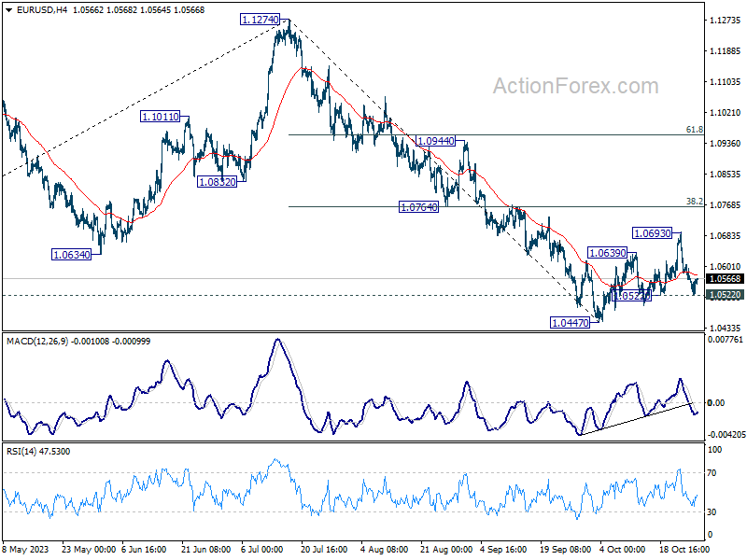Select the 1.09440 price label
Viewport: 747px width, 560px height.
pos(435,141)
